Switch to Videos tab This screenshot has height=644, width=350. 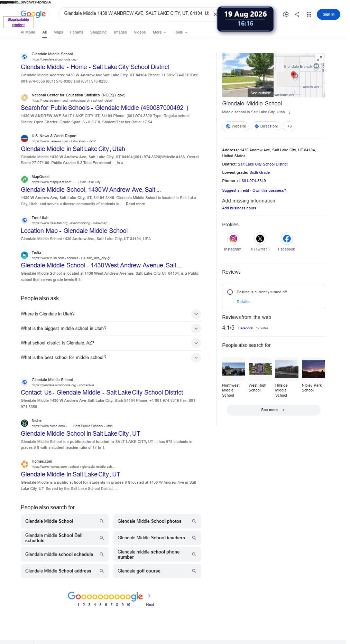(x=140, y=32)
